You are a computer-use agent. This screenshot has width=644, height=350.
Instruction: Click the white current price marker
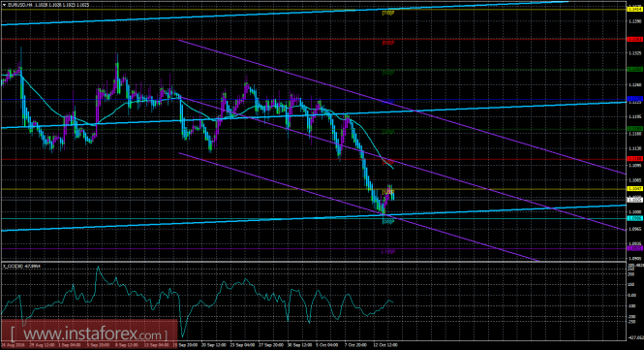[x=635, y=200]
